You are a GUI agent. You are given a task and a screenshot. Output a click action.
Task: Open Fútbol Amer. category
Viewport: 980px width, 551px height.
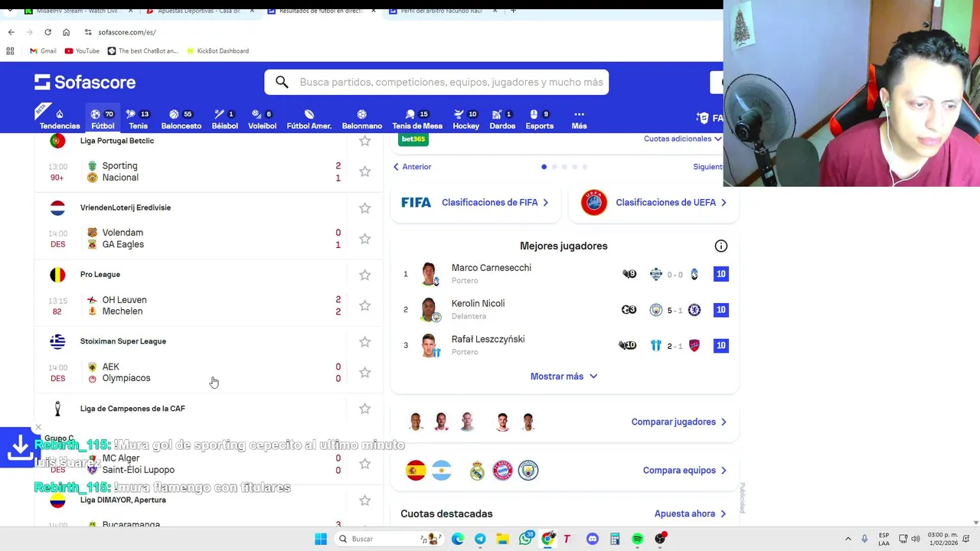click(309, 119)
